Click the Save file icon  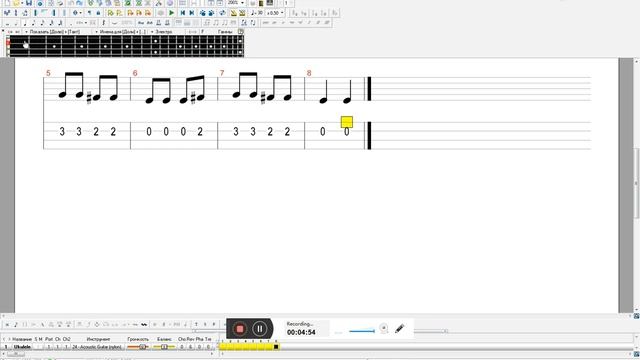tap(29, 3)
